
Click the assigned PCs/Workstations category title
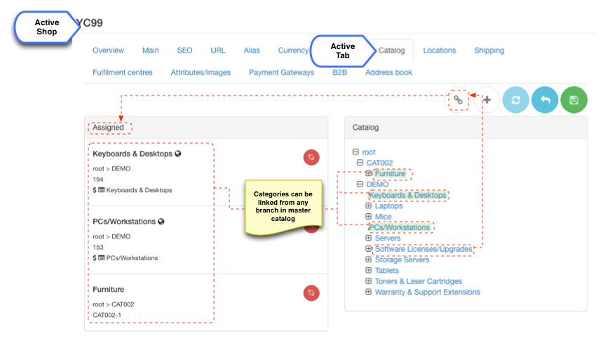pyautogui.click(x=124, y=222)
